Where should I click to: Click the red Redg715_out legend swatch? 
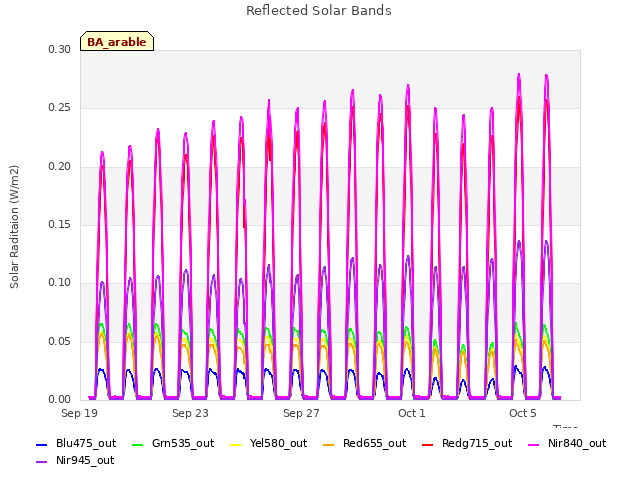point(427,444)
